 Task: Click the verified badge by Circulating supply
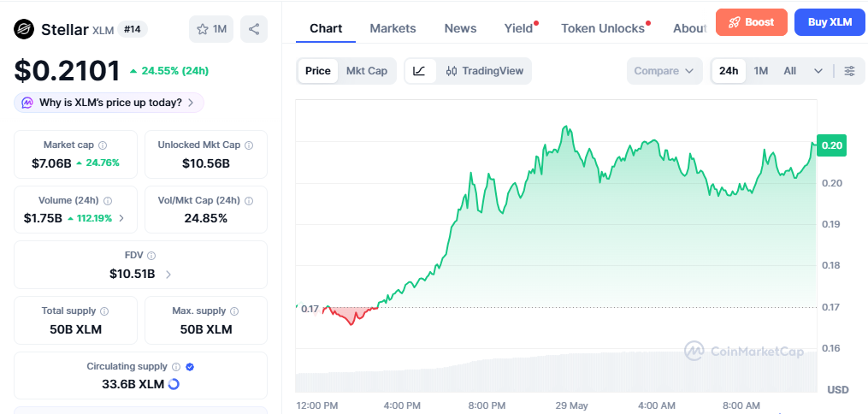pyautogui.click(x=190, y=366)
